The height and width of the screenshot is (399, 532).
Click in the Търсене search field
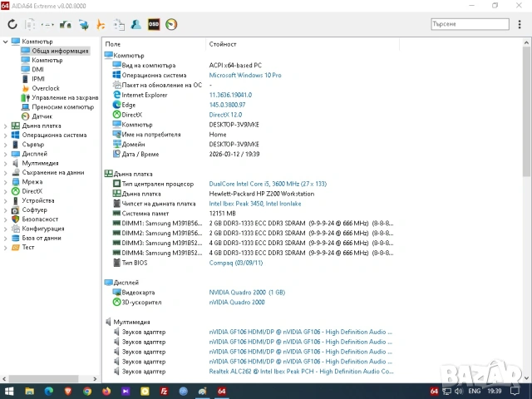(x=470, y=24)
